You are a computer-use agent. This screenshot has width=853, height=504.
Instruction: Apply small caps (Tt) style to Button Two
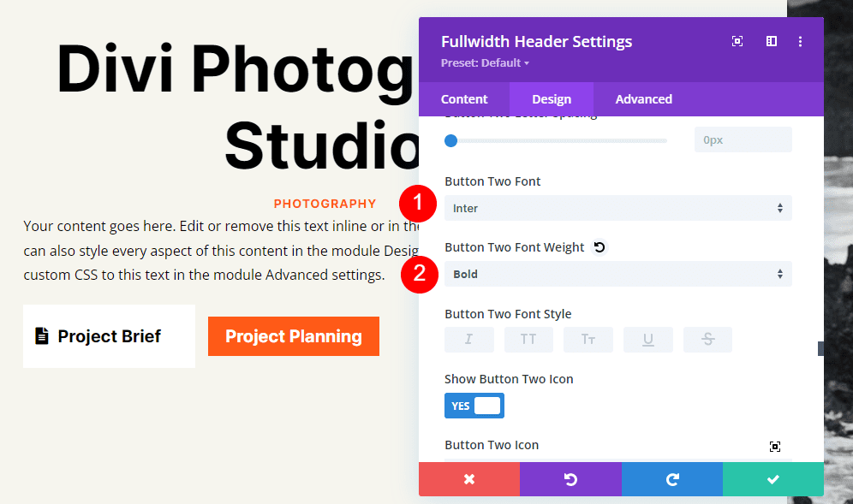pyautogui.click(x=588, y=339)
